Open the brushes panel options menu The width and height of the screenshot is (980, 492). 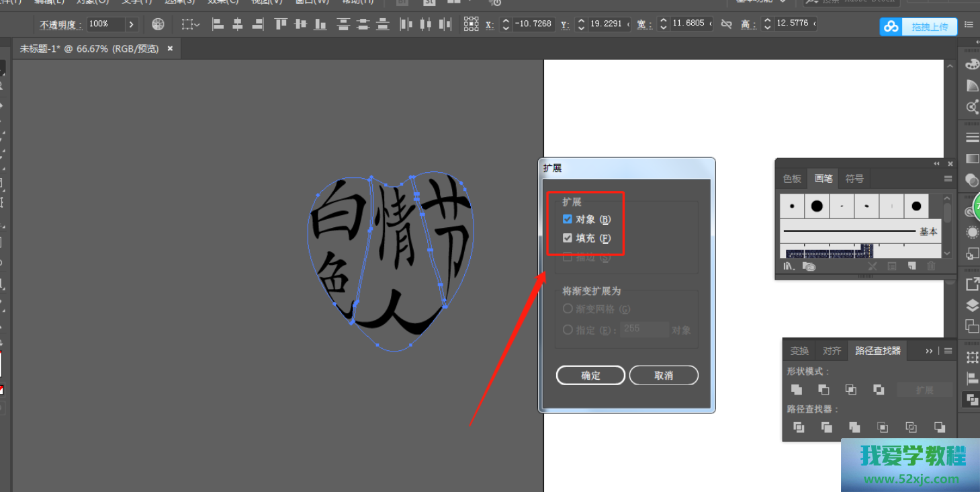click(x=948, y=179)
